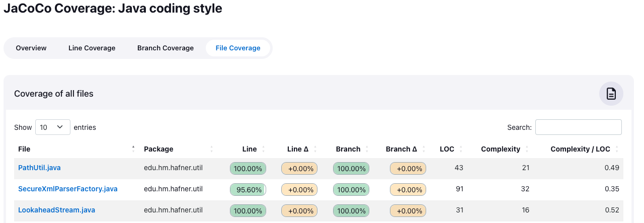The width and height of the screenshot is (644, 223).
Task: Sort by Complexity / LOC arrows
Action: pos(617,149)
